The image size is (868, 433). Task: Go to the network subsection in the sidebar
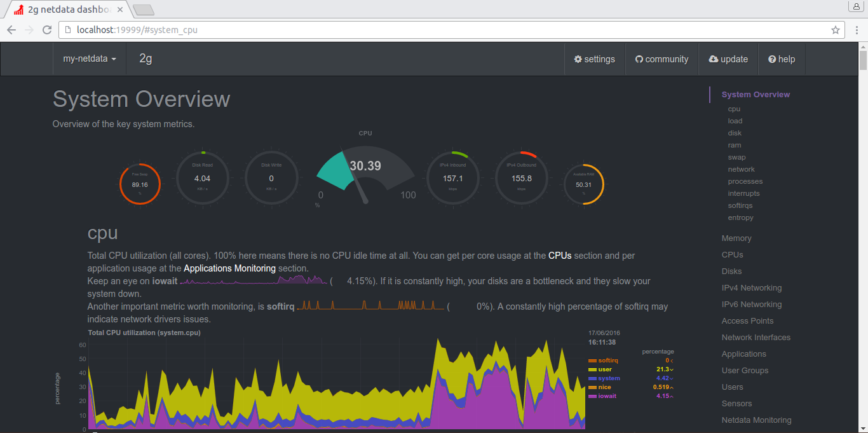pyautogui.click(x=742, y=169)
